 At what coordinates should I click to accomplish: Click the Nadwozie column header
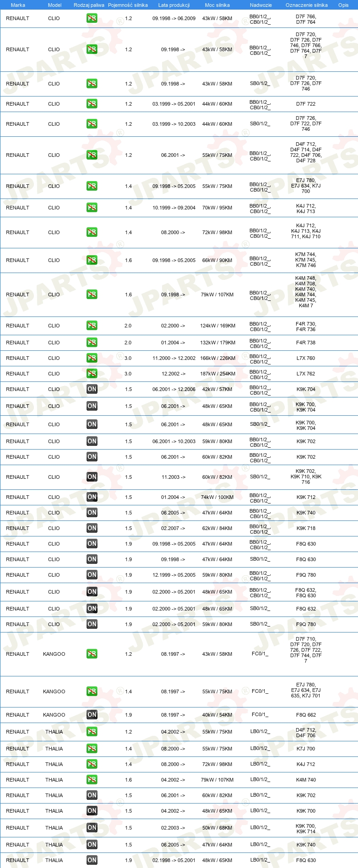coord(261,5)
